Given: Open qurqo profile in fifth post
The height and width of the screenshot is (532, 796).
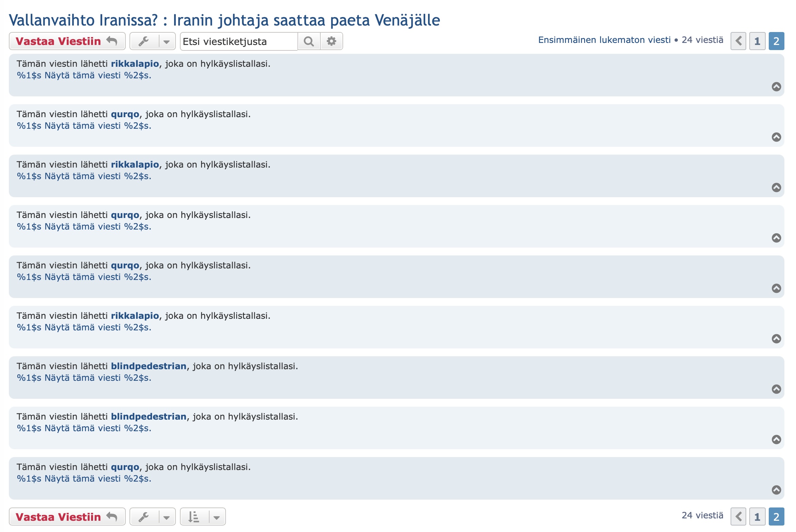Looking at the screenshot, I should click(125, 265).
